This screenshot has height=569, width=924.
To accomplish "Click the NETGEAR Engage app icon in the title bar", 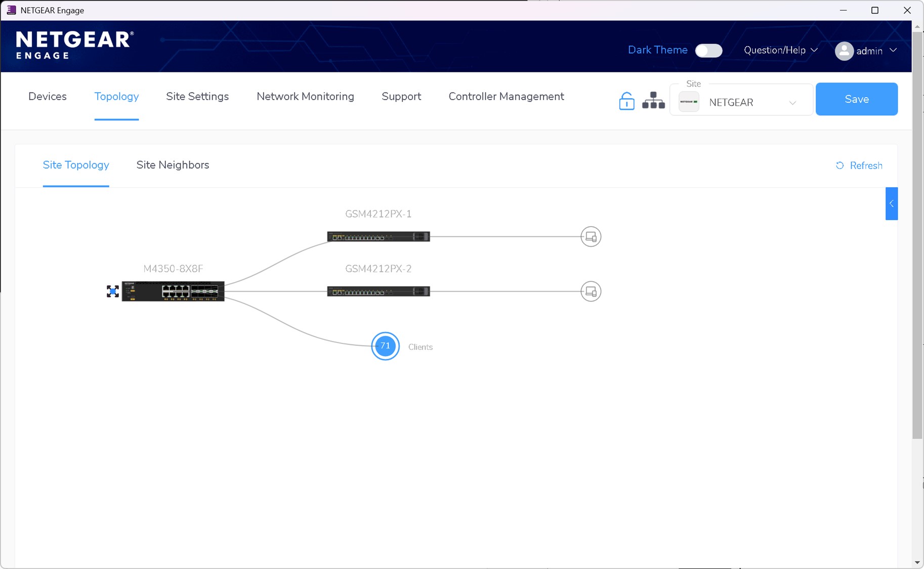I will (11, 10).
